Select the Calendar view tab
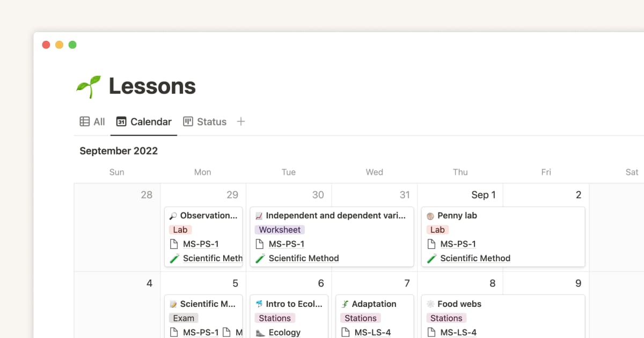Image resolution: width=644 pixels, height=338 pixels. point(144,122)
